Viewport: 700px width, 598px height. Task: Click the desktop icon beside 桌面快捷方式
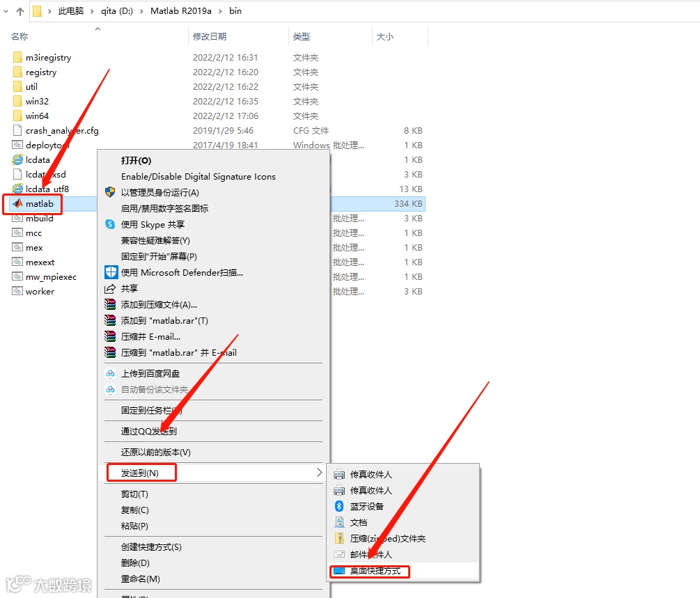click(x=339, y=571)
